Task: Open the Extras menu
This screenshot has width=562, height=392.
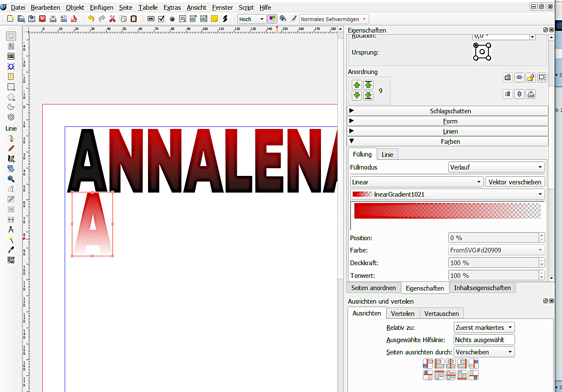Action: 172,8
